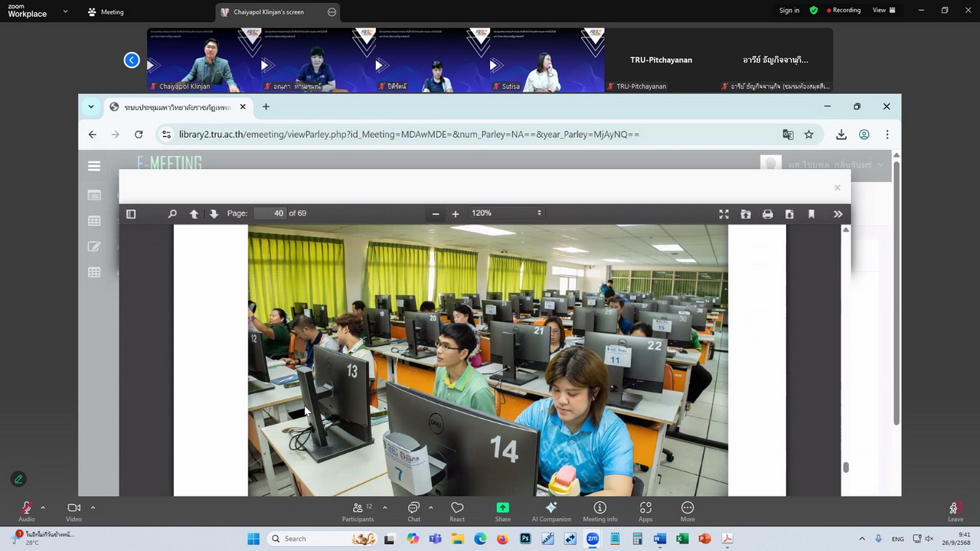This screenshot has height=551, width=980.
Task: Expand the Zoom View options menu
Action: click(883, 11)
